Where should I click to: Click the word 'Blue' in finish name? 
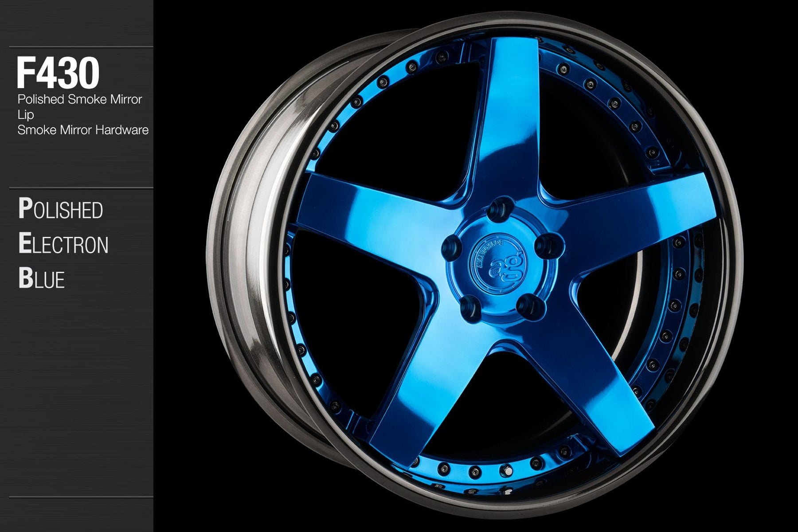[42, 279]
